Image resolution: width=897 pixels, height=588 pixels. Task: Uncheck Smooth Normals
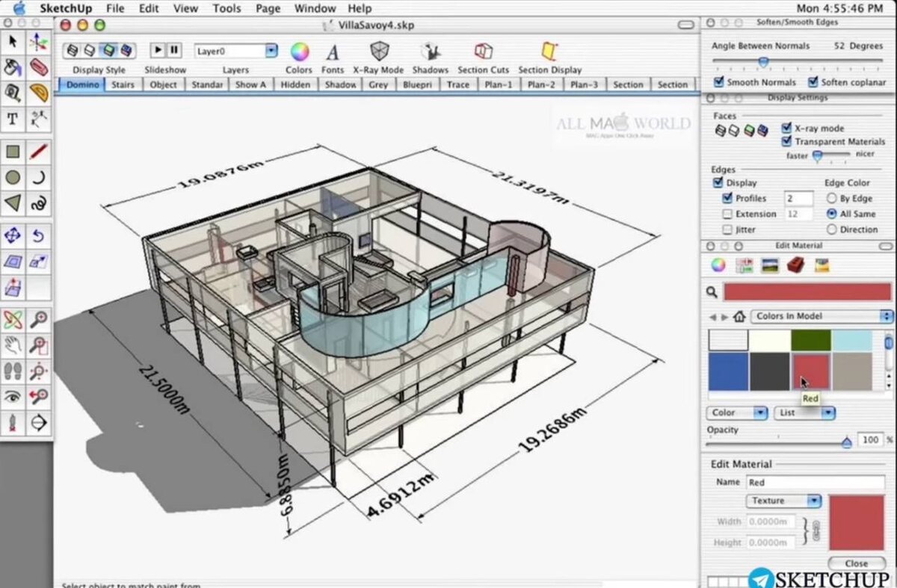tap(719, 82)
